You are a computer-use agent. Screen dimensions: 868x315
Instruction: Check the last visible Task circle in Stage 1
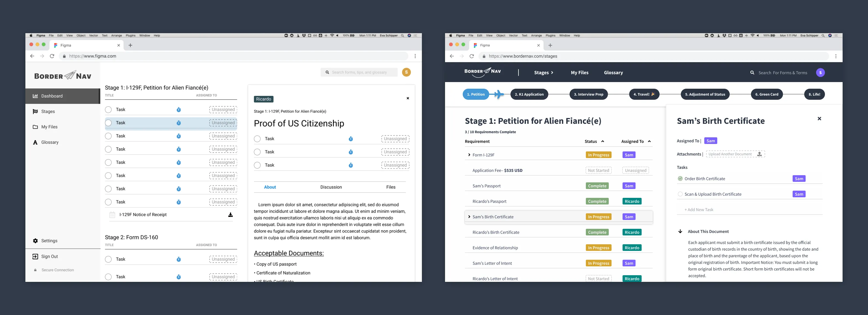108,202
